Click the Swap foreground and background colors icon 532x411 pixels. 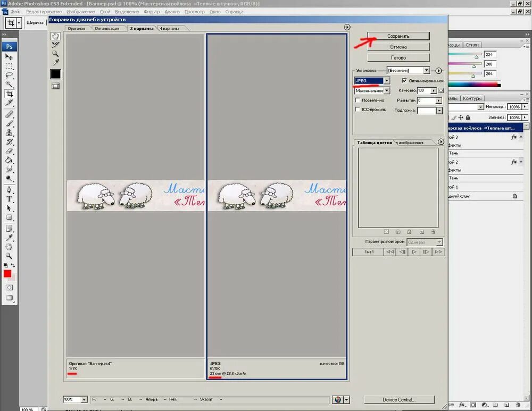pos(13,265)
